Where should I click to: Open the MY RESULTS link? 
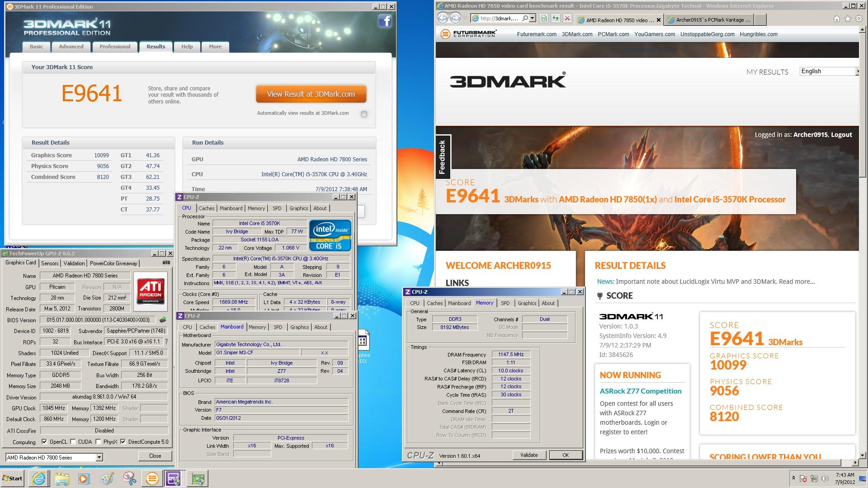[x=767, y=72]
